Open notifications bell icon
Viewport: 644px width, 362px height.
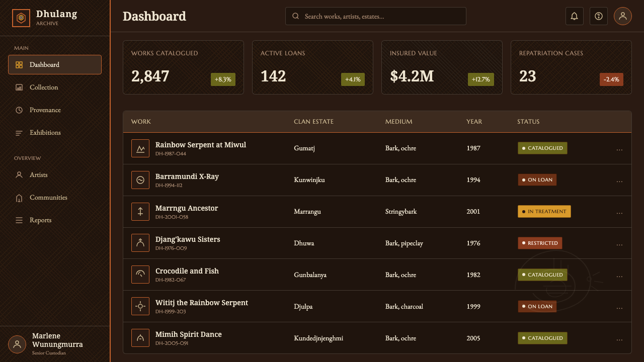pos(575,16)
